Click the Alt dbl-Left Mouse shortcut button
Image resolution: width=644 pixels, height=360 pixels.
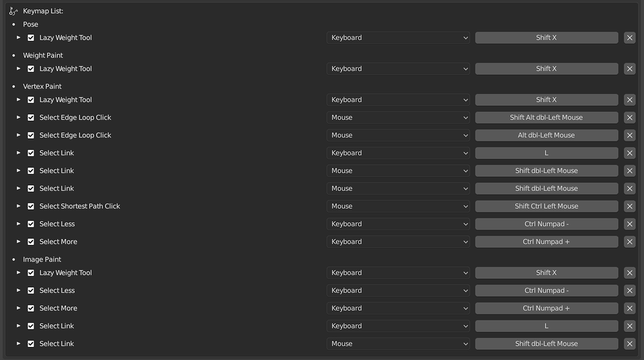[x=546, y=136]
